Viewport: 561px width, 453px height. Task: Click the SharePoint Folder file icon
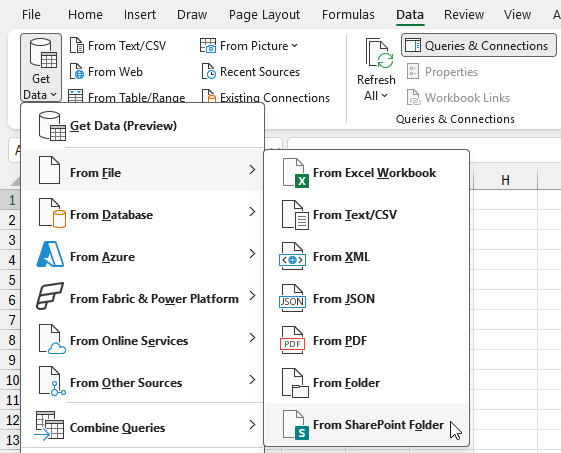296,425
